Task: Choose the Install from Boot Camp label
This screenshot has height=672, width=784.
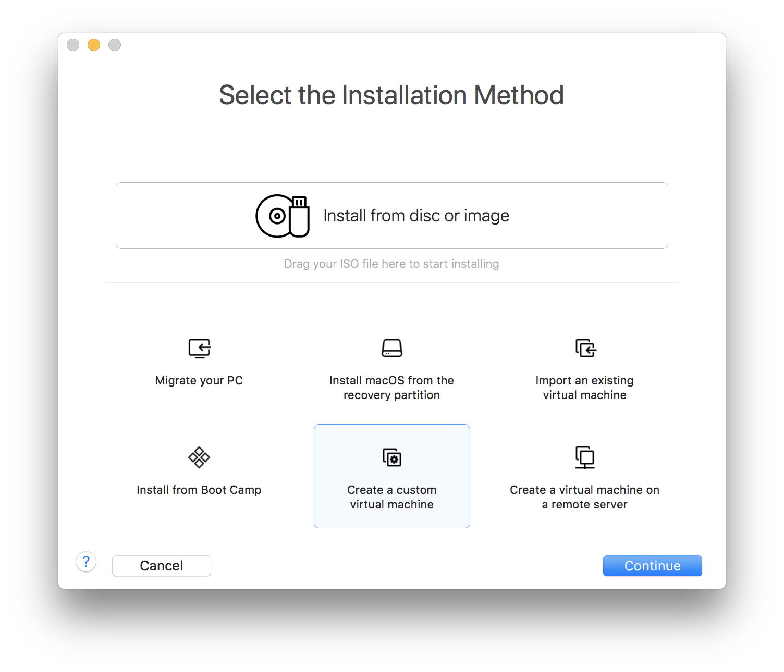Action: (x=199, y=490)
